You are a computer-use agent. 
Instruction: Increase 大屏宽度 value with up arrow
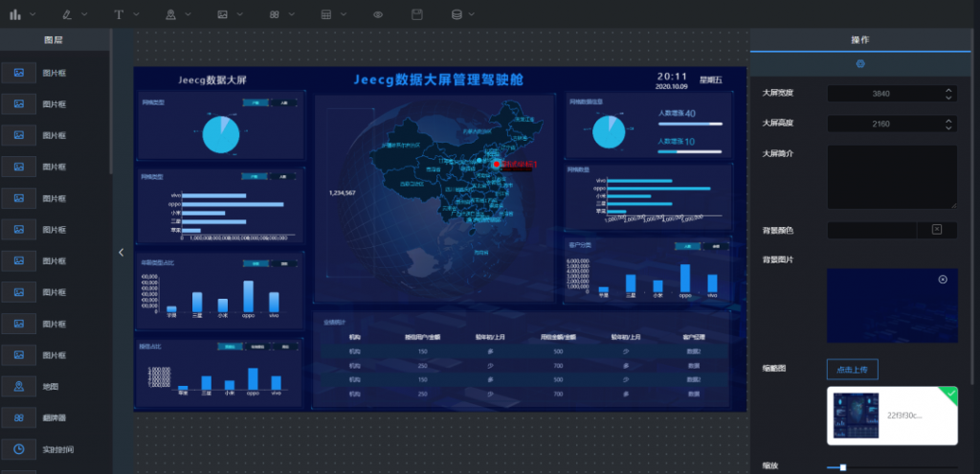coord(948,90)
